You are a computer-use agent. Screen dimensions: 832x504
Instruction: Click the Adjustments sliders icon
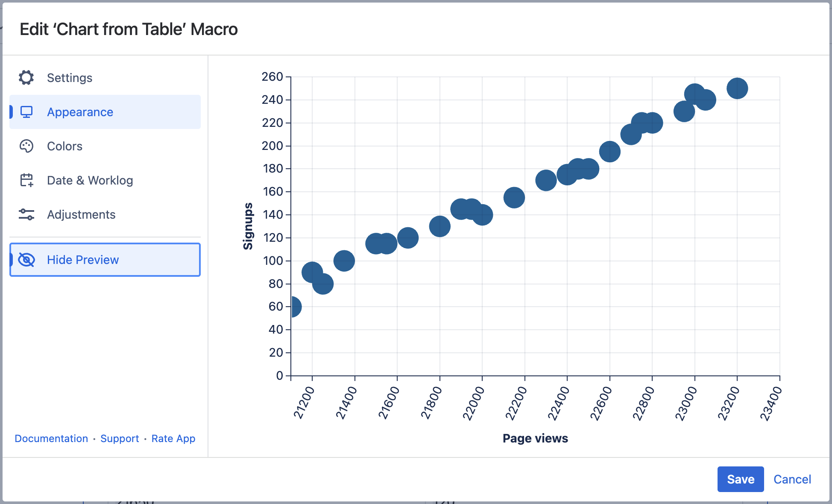pyautogui.click(x=26, y=214)
